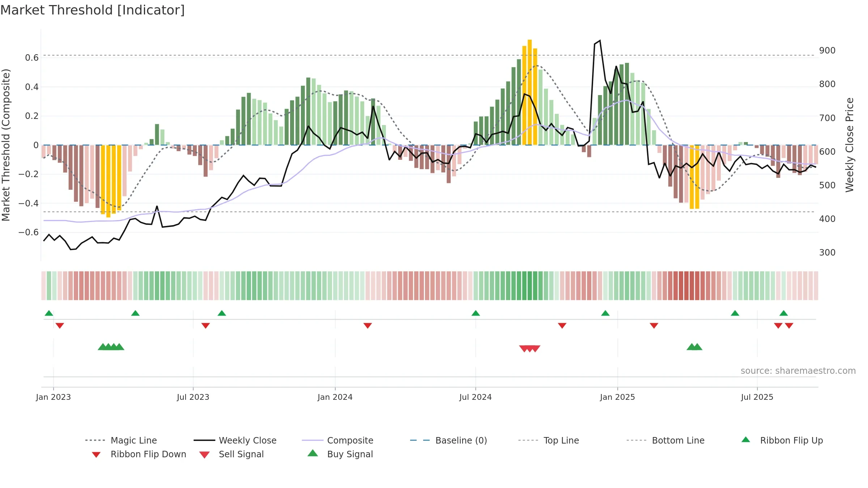Toggle the Sell Signal legend entry
The image size is (868, 488).
coord(231,454)
